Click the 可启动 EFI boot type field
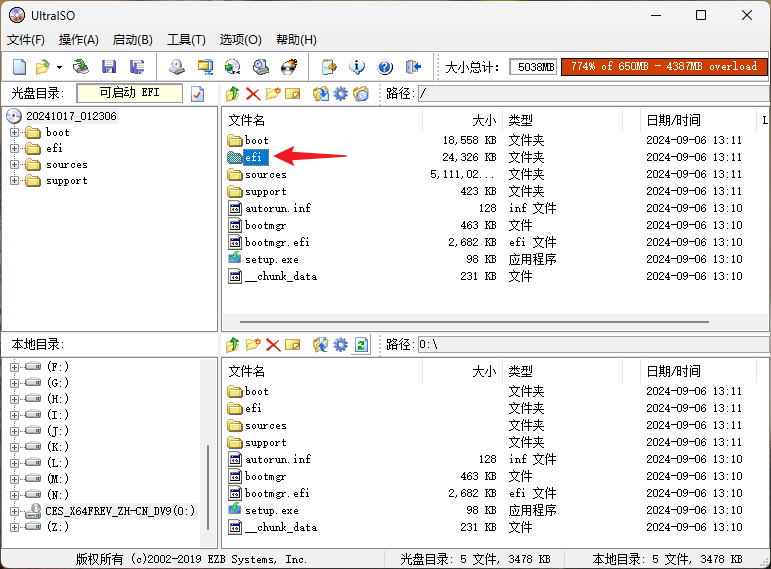The image size is (771, 569). coord(129,93)
